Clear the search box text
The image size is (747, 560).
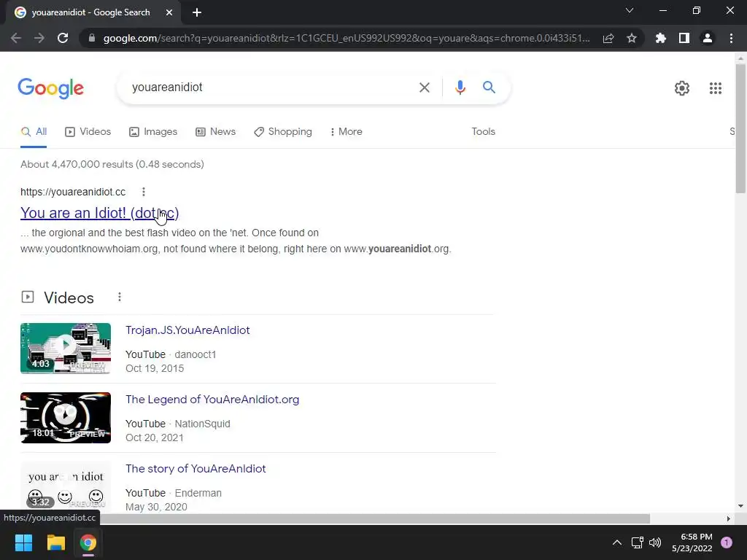click(x=424, y=87)
